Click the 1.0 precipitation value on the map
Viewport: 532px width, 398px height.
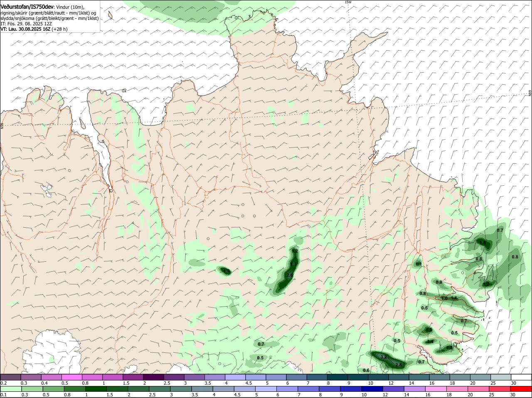[444, 298]
